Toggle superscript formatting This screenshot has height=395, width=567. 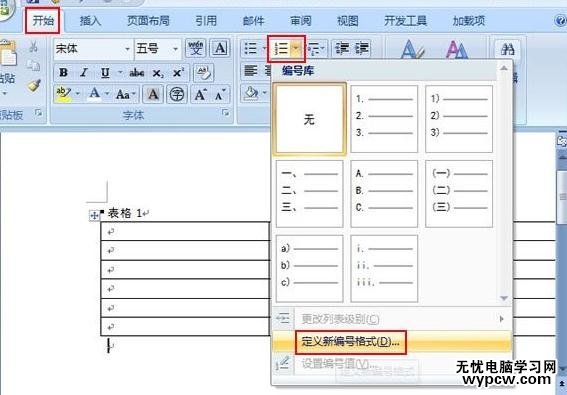click(178, 73)
